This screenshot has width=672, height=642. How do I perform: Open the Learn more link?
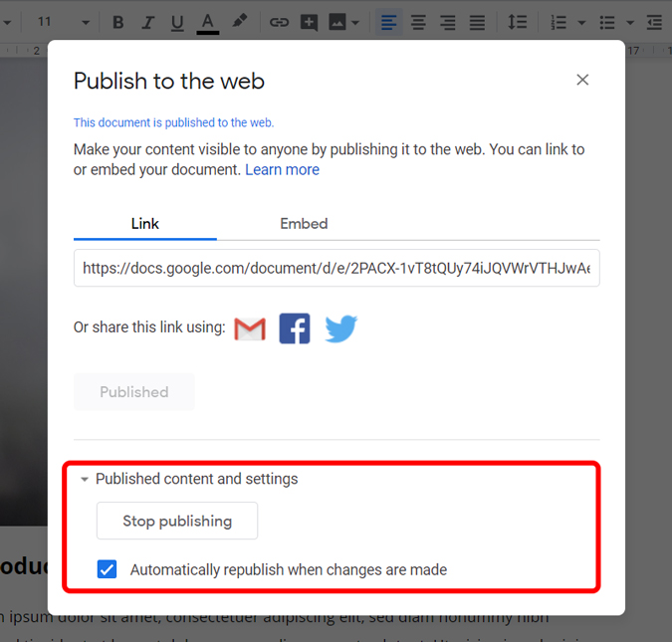282,170
